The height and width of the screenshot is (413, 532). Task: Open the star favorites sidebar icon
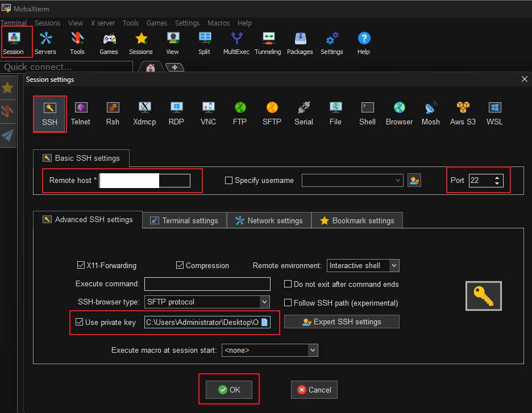[x=7, y=88]
